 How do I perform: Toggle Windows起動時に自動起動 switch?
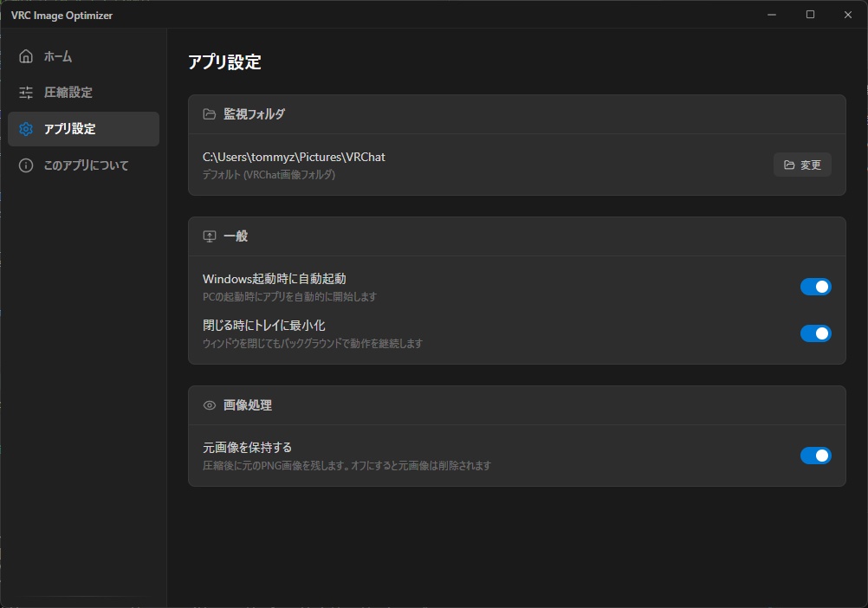coord(815,287)
